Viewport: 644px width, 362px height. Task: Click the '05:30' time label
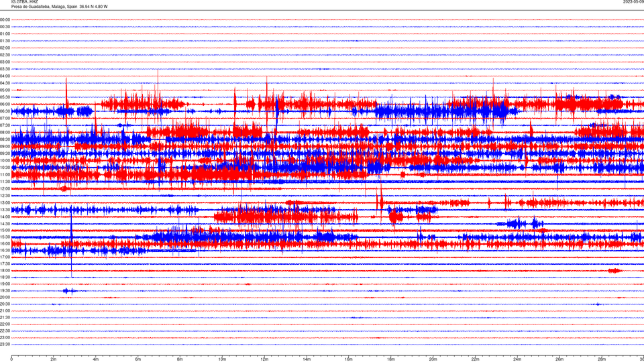click(x=5, y=97)
